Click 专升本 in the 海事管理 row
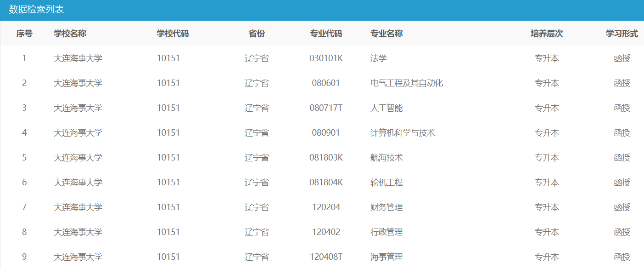The width and height of the screenshot is (644, 269). [x=547, y=257]
